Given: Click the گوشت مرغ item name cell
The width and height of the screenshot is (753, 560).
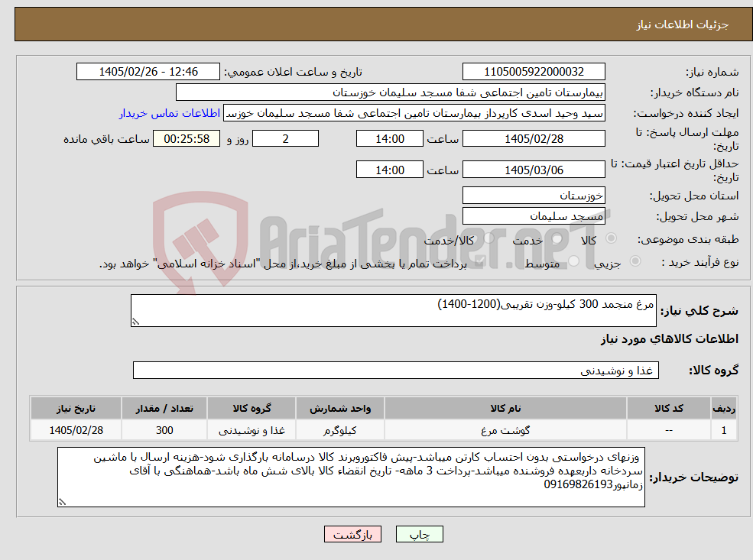Looking at the screenshot, I should tap(505, 430).
